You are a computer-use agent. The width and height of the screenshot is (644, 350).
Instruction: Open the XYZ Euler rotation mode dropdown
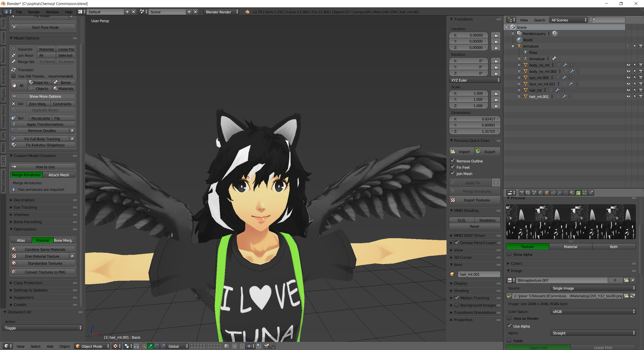(x=474, y=80)
